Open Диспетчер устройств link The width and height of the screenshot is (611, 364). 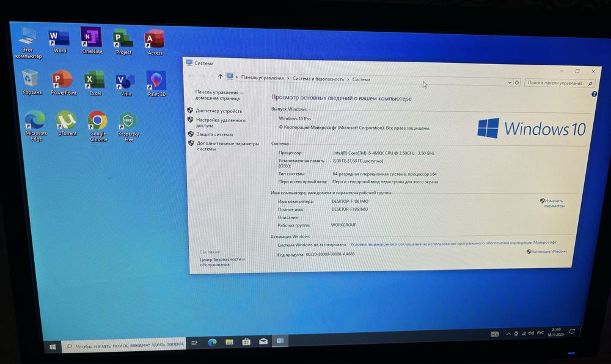tap(219, 111)
